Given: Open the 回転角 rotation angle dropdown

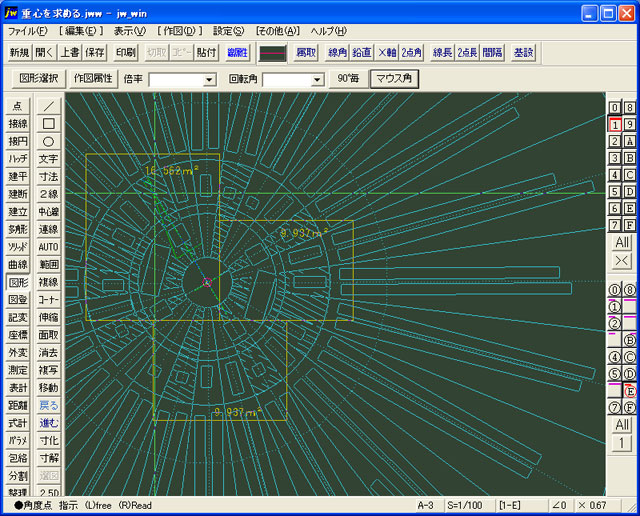Looking at the screenshot, I should click(317, 79).
